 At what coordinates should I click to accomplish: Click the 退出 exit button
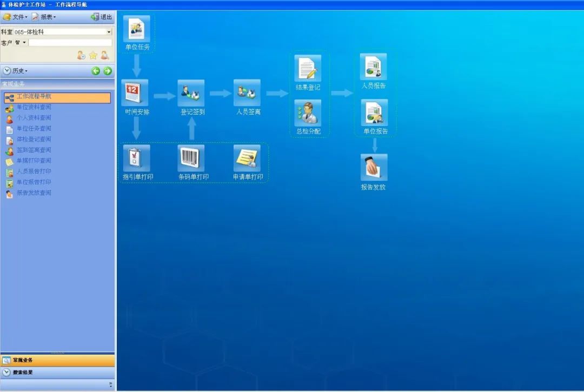pos(102,17)
